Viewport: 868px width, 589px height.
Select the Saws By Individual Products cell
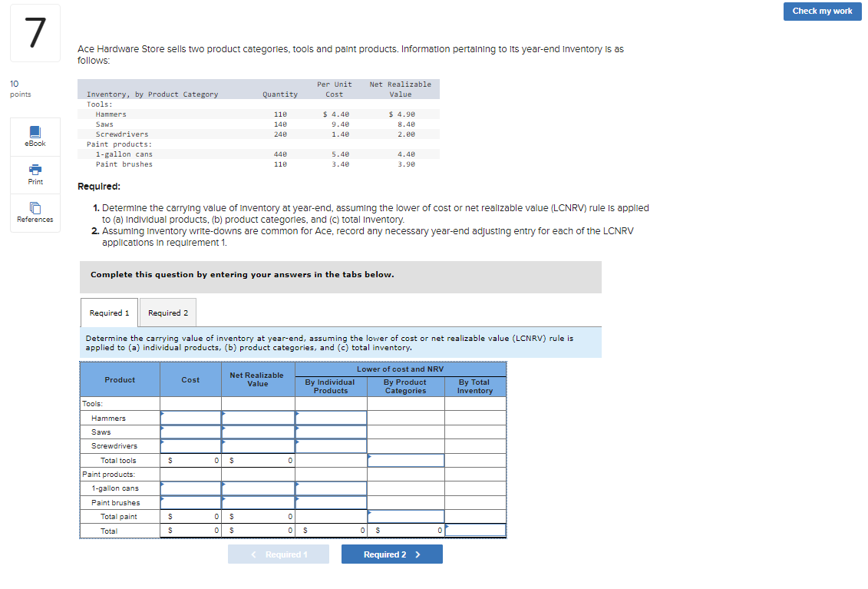pos(331,432)
